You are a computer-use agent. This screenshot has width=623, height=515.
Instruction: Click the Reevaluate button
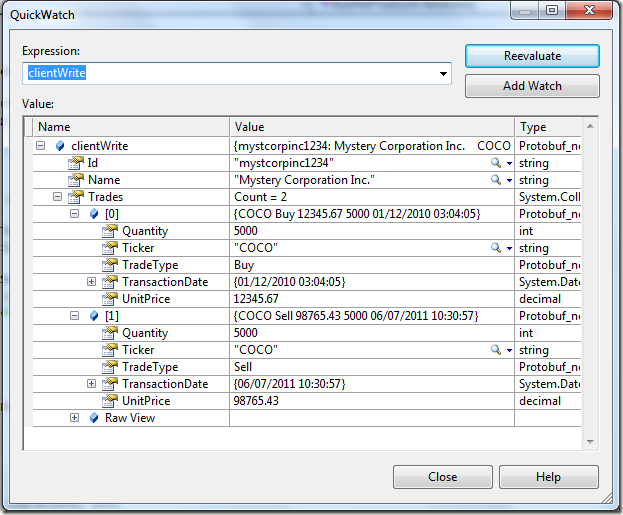click(x=532, y=56)
